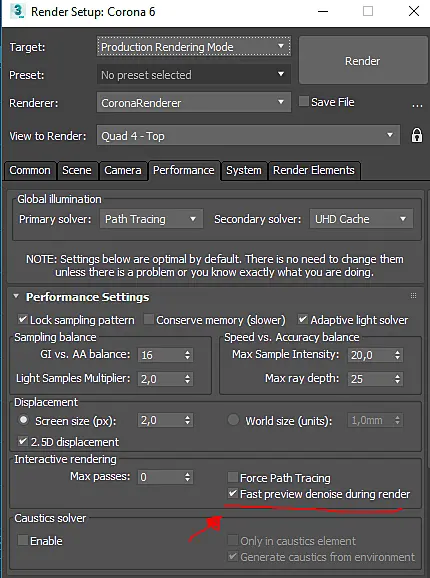Viewport: 430px width, 578px height.
Task: Check Conserve memory (slower) option
Action: tap(149, 319)
